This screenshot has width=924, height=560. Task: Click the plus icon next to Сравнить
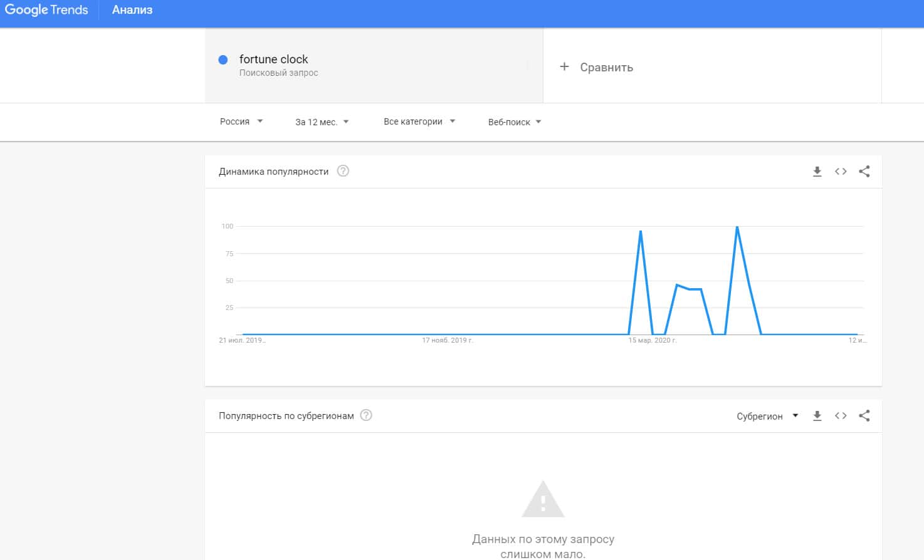(x=564, y=66)
